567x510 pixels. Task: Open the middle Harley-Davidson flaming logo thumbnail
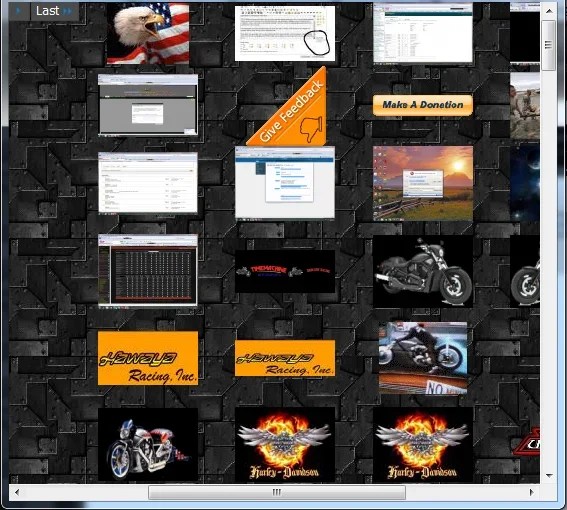pyautogui.click(x=285, y=445)
